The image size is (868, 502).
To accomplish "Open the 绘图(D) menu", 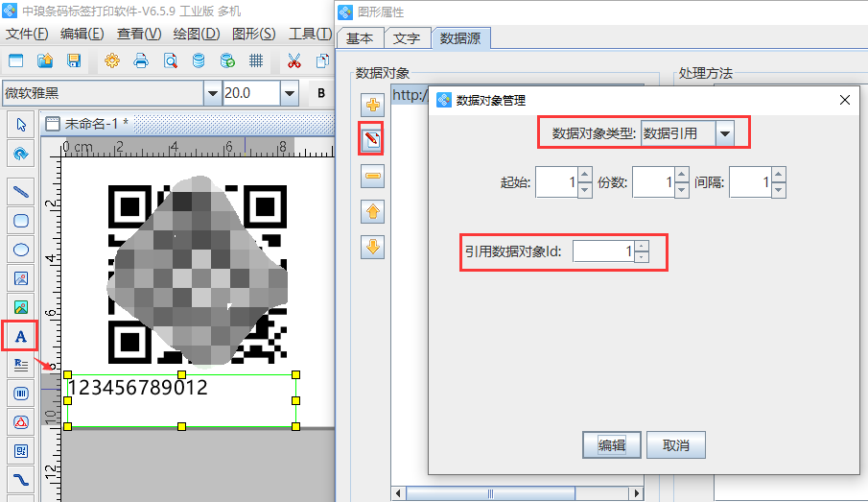I will (x=197, y=34).
